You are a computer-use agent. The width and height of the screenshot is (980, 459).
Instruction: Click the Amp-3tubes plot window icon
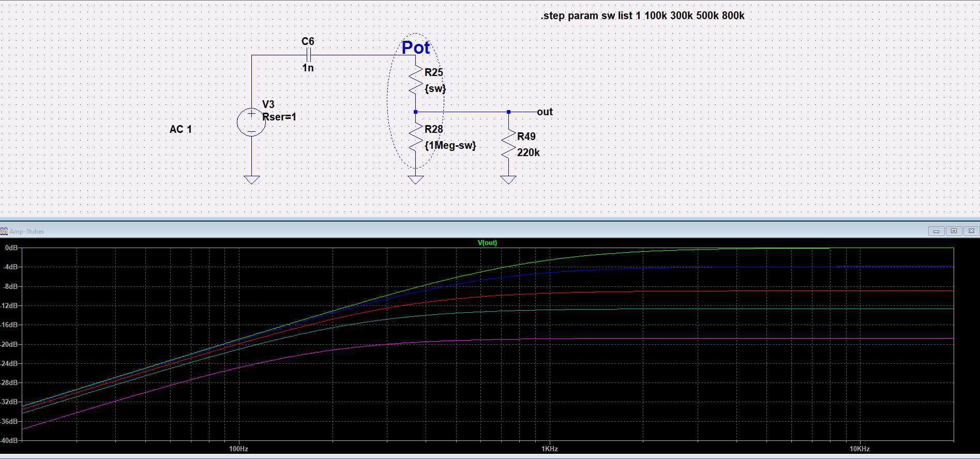pyautogui.click(x=4, y=231)
